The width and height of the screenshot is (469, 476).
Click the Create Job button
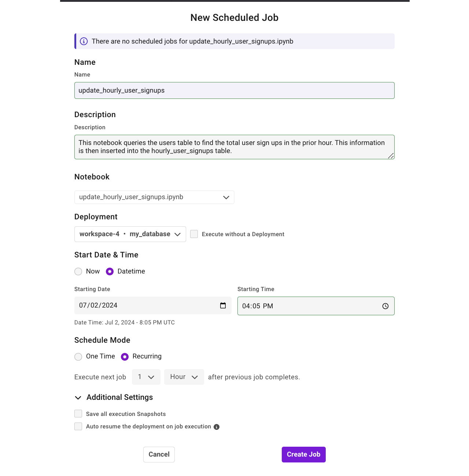click(x=303, y=454)
